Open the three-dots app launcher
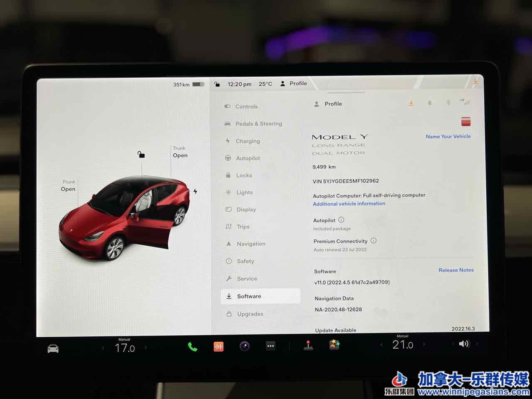532x399 pixels. (271, 346)
